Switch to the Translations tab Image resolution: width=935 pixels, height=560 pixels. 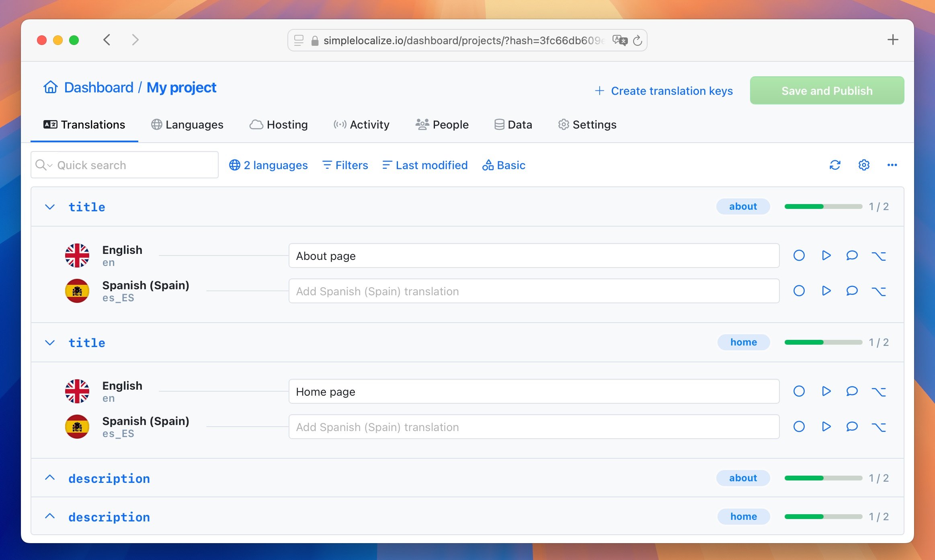pyautogui.click(x=84, y=125)
